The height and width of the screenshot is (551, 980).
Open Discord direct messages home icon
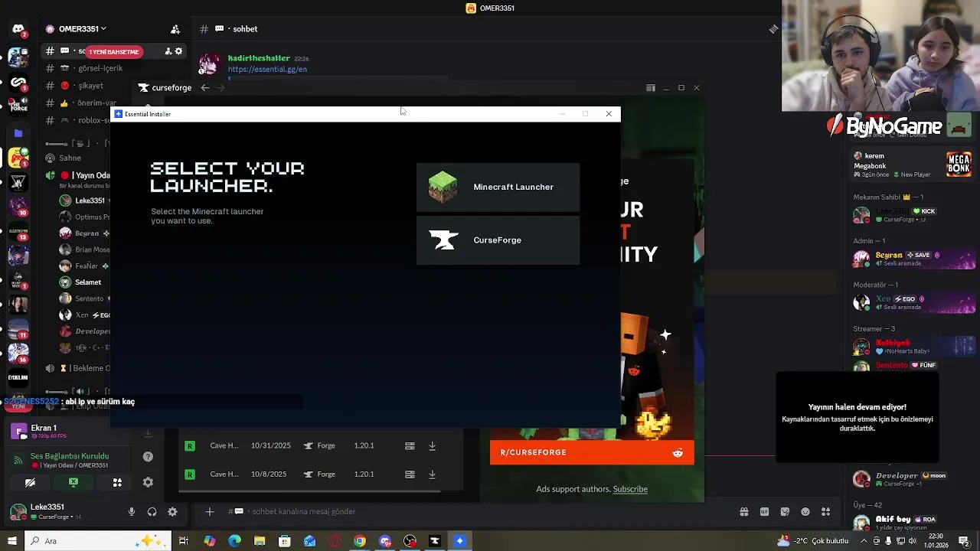tap(18, 30)
